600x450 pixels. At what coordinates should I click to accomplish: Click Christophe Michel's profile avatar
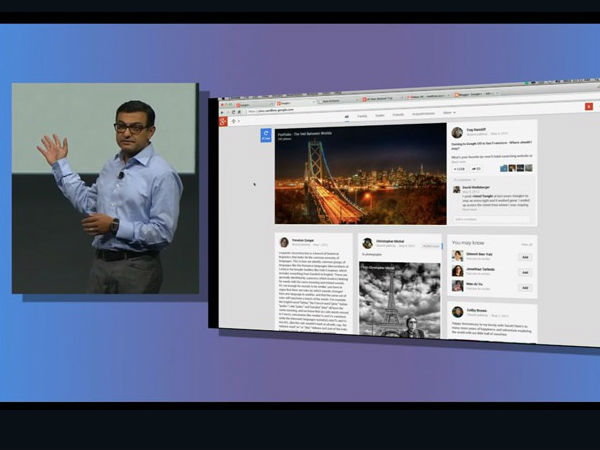pos(368,243)
